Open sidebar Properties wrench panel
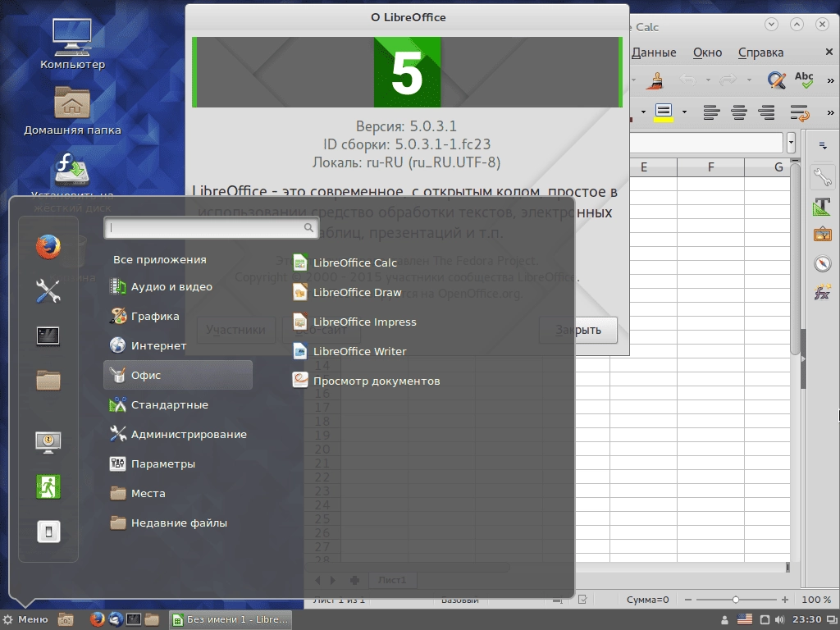This screenshot has height=630, width=840. click(x=822, y=176)
